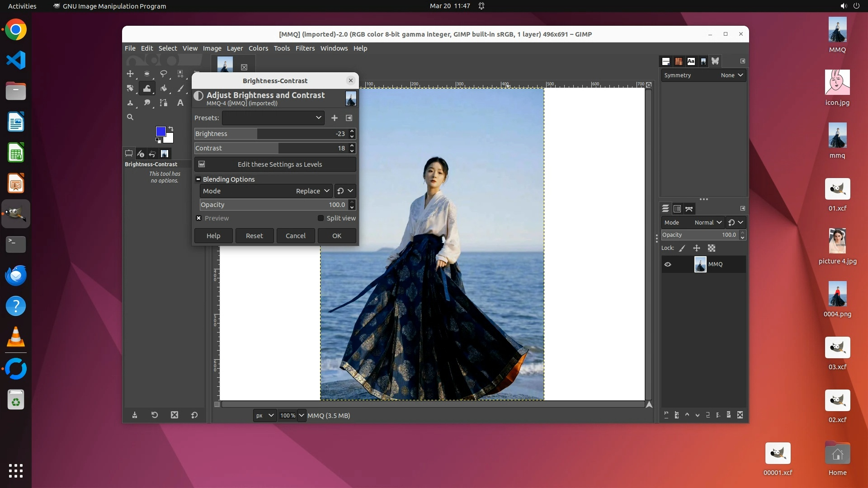Click the blue foreground color swatch
Viewport: 868px width, 488px height.
[160, 131]
